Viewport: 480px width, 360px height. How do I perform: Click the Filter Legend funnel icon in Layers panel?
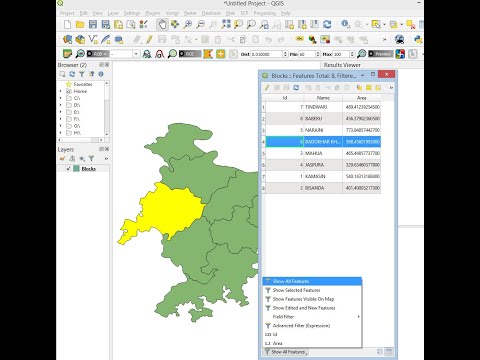click(91, 159)
